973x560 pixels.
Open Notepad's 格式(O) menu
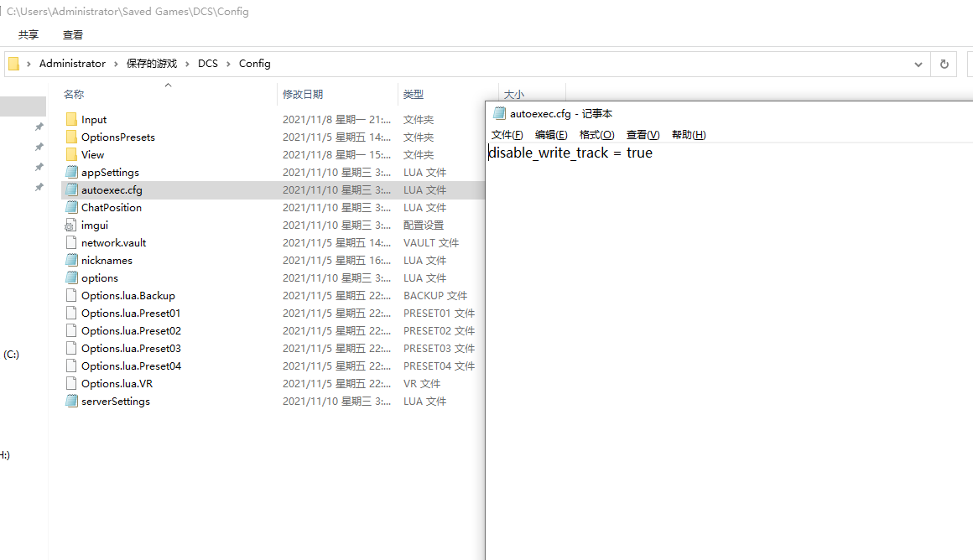coord(596,135)
